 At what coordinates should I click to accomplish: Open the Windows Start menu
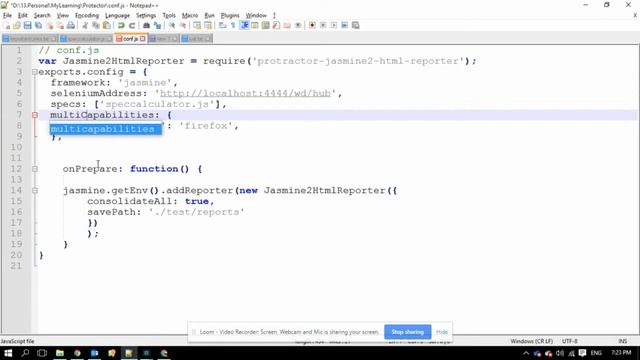8,353
